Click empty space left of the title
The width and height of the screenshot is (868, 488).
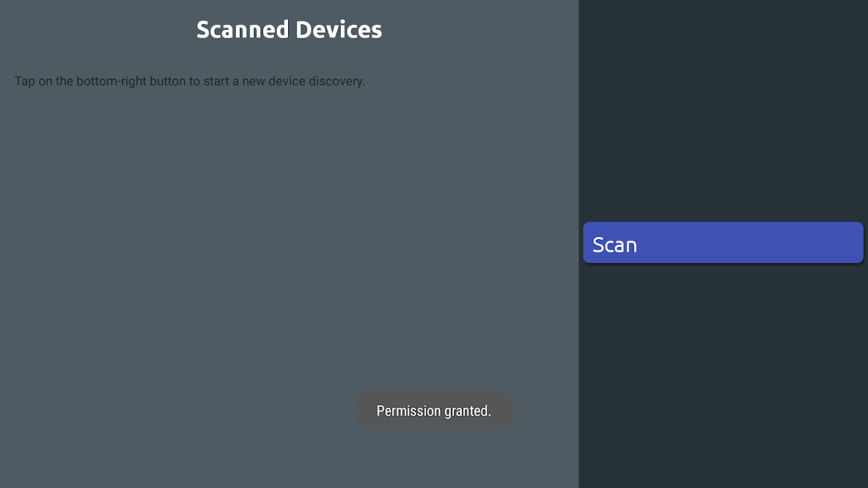pos(98,29)
